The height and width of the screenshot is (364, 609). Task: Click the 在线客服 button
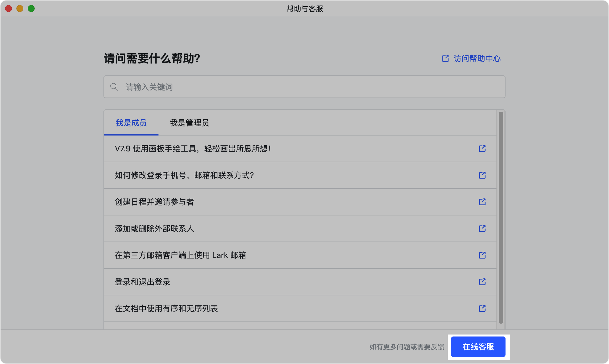pos(478,347)
